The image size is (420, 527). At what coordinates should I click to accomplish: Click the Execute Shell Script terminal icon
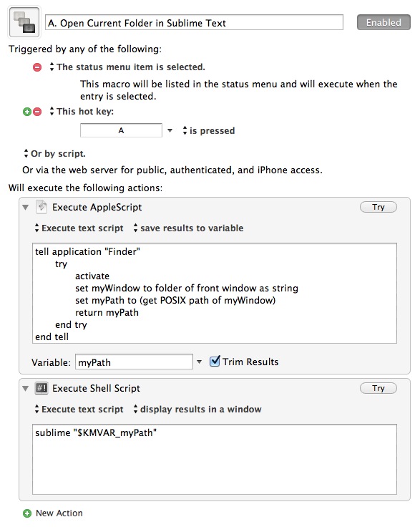click(41, 388)
